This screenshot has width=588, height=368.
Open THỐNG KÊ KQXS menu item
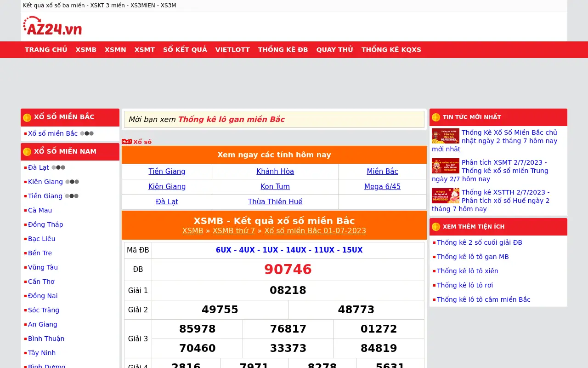[x=391, y=50]
